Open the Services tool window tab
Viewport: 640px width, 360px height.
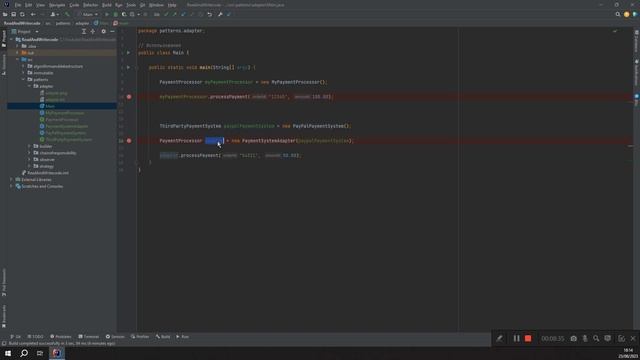click(115, 337)
